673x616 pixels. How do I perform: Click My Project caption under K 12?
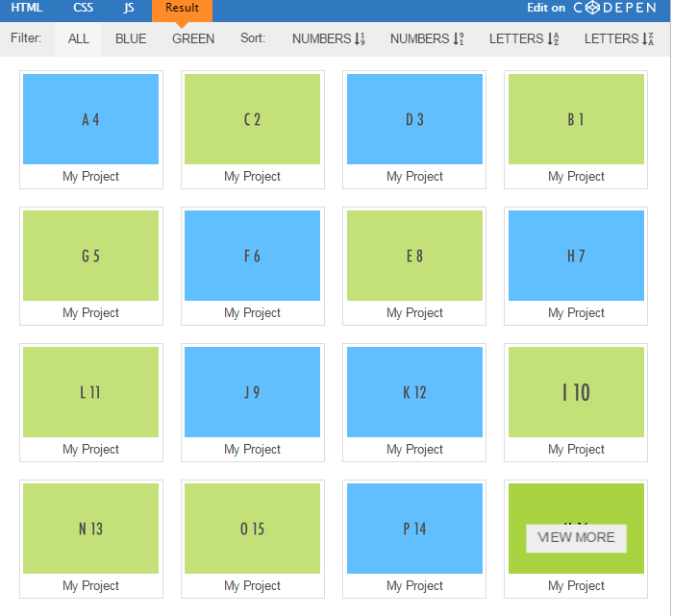coord(414,450)
